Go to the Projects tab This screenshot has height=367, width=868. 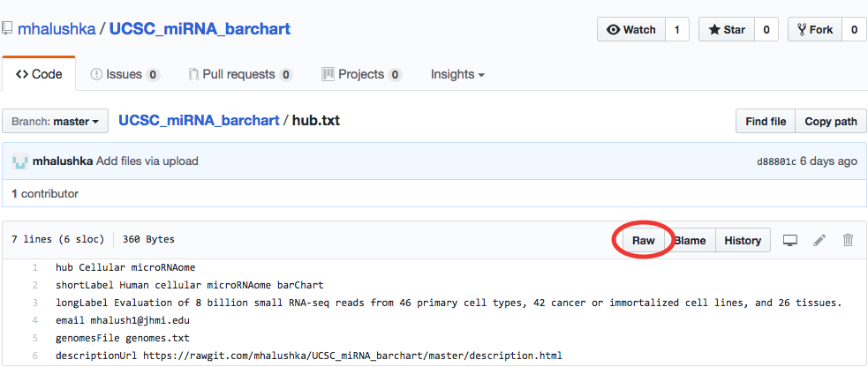(361, 75)
